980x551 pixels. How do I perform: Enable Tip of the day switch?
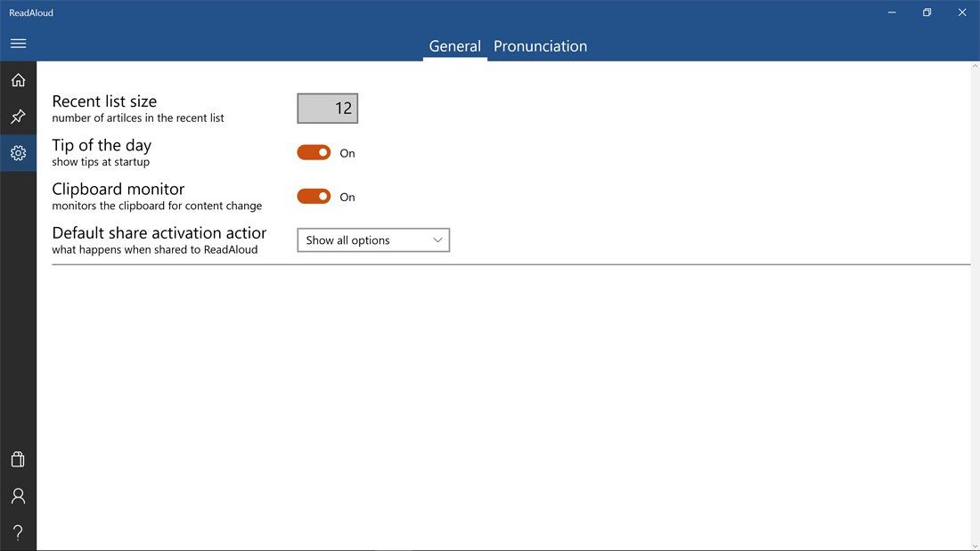click(314, 152)
